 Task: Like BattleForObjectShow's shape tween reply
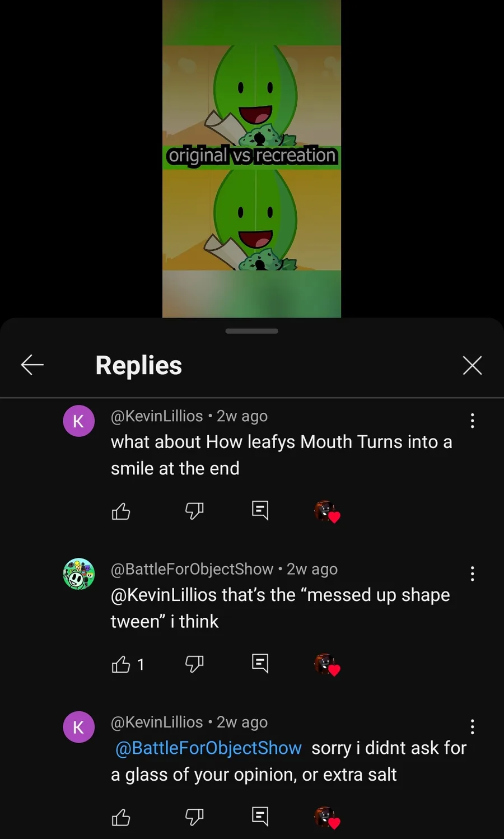[121, 664]
